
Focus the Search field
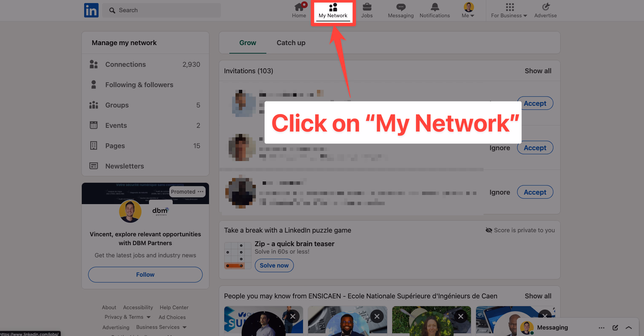pyautogui.click(x=162, y=10)
